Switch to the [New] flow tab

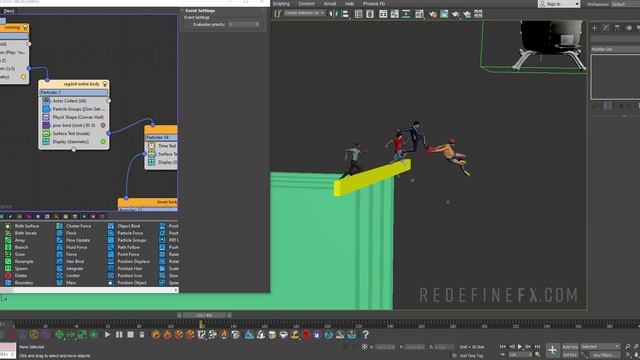coord(9,11)
